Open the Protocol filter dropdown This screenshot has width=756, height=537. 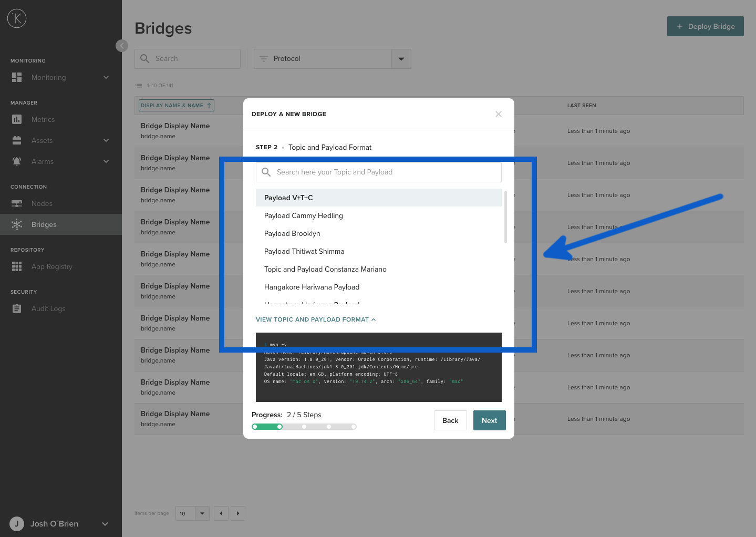click(401, 59)
